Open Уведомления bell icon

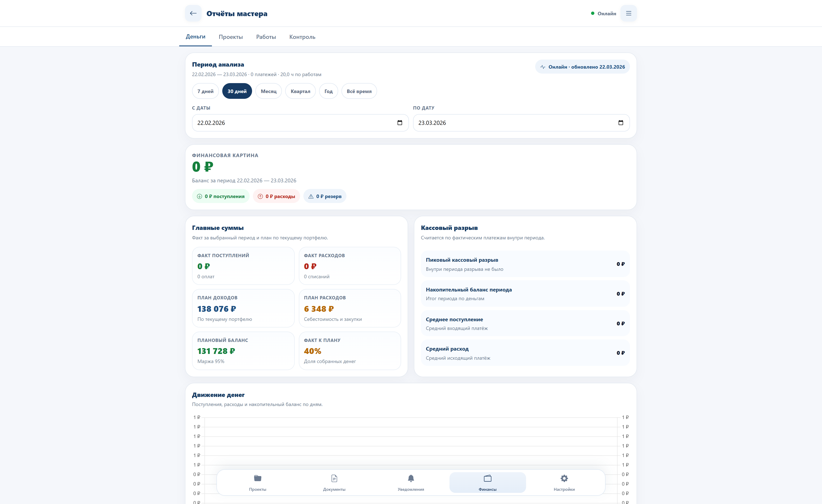point(411,478)
